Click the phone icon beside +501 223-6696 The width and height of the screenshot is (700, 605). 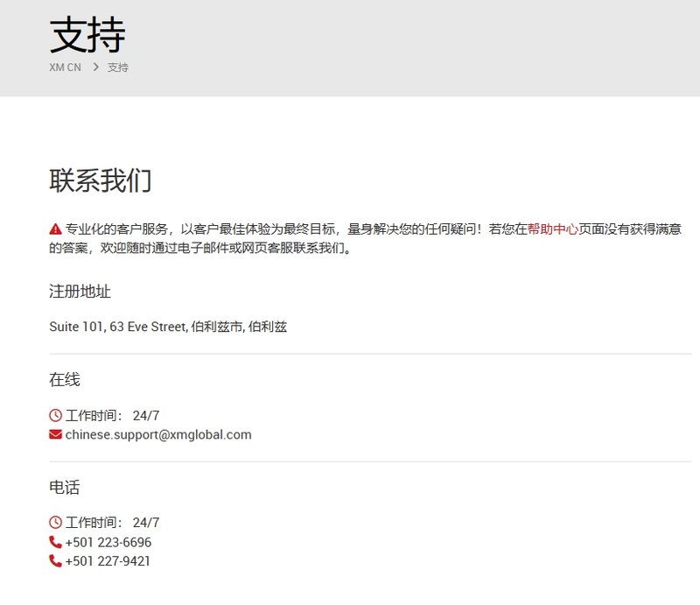[x=53, y=542]
